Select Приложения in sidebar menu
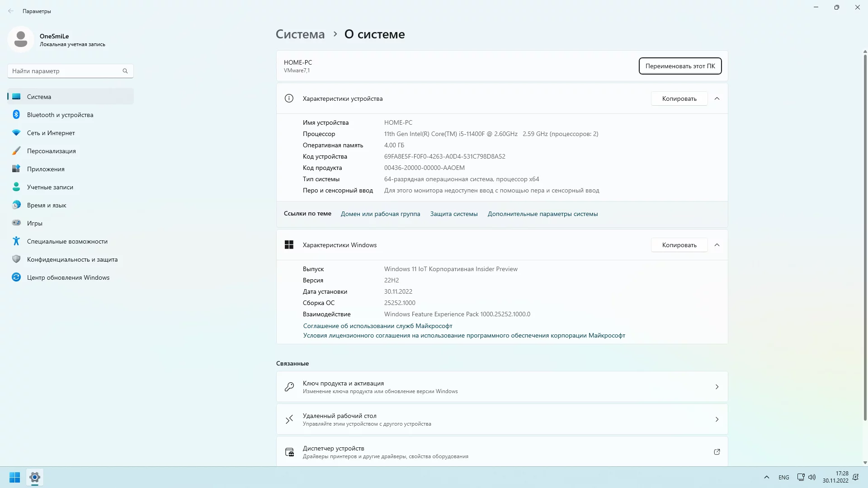This screenshot has height=488, width=868. pos(46,169)
